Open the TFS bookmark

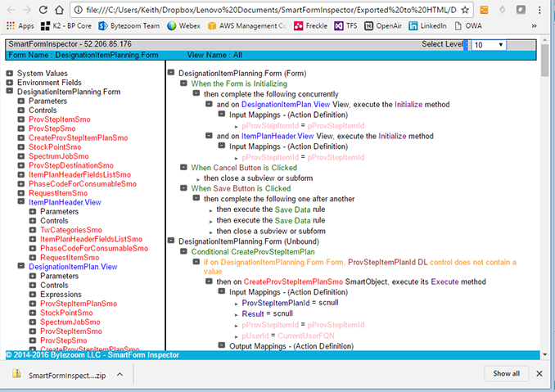click(x=345, y=26)
